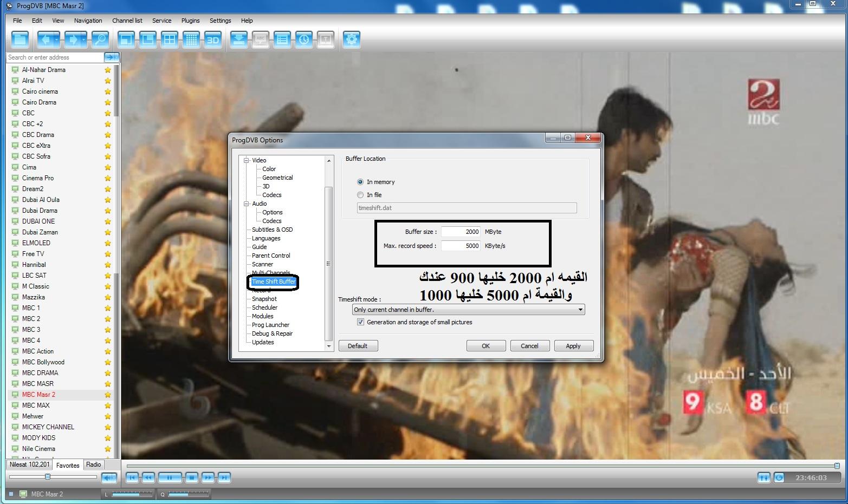Mute audio with the speaker icon
The height and width of the screenshot is (504, 848).
pyautogui.click(x=109, y=477)
